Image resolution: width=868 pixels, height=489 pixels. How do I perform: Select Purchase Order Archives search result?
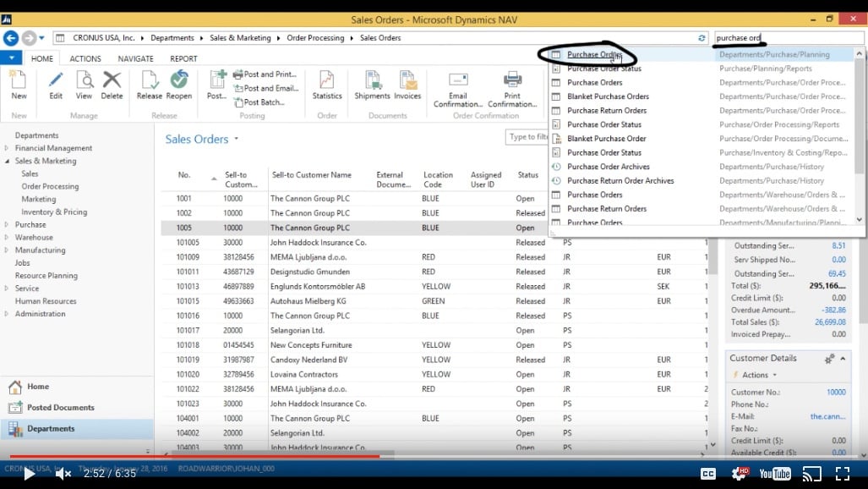pyautogui.click(x=609, y=167)
